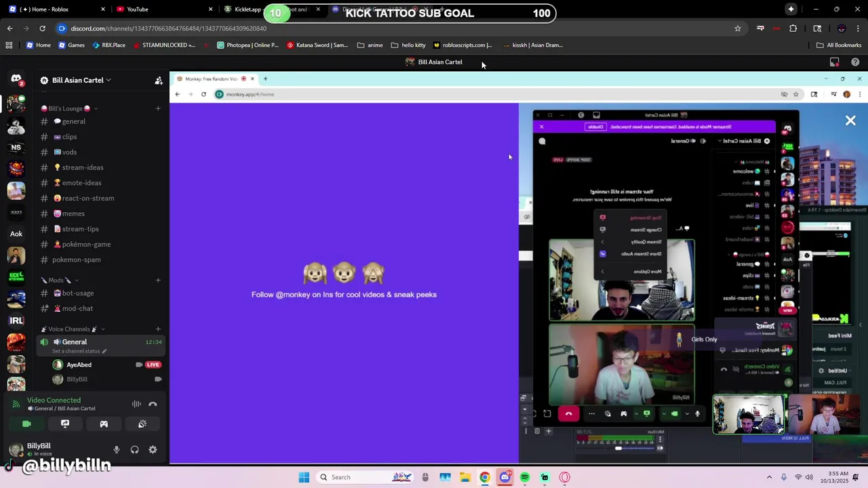Create a channel in Bill's Lounge
868x488 pixels.
[x=158, y=108]
